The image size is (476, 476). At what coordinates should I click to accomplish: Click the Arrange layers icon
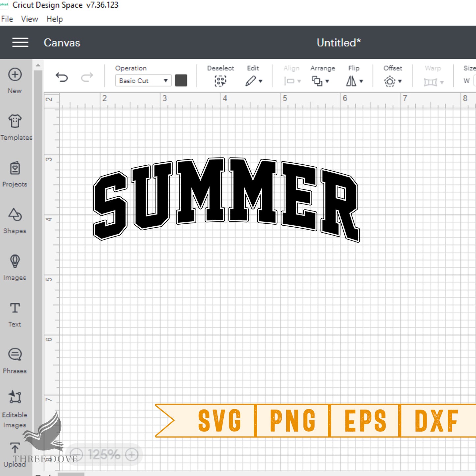click(x=317, y=81)
